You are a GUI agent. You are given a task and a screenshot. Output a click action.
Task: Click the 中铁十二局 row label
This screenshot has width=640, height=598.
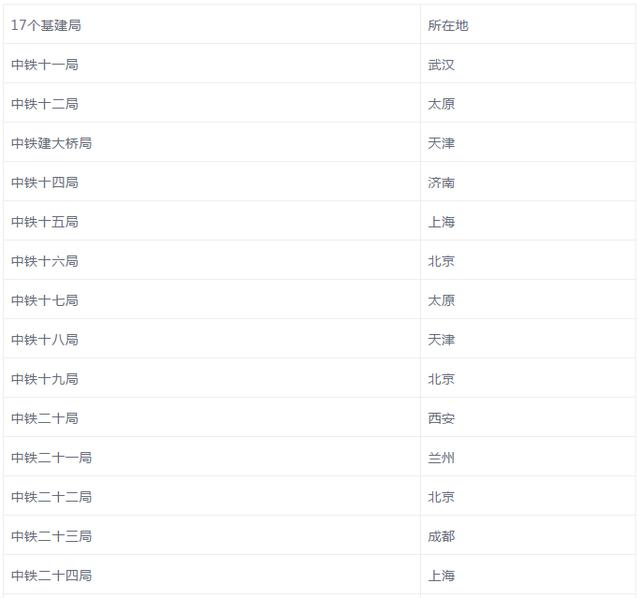(45, 104)
